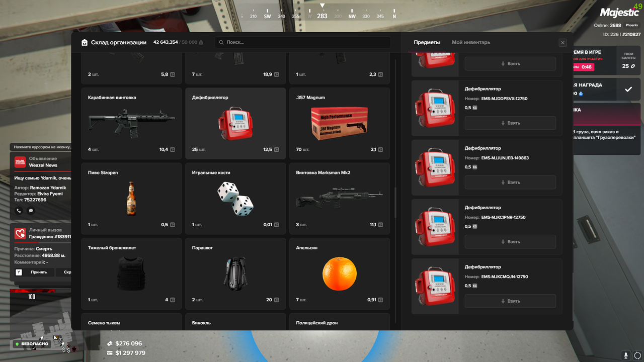Click the beer bottle image
This screenshot has width=644, height=362.
pos(131,199)
